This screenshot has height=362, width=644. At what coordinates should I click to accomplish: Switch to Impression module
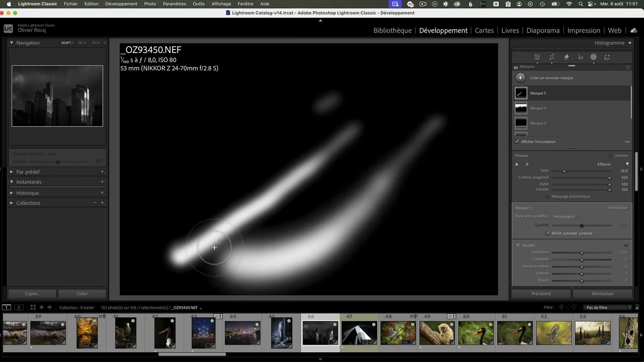point(584,31)
